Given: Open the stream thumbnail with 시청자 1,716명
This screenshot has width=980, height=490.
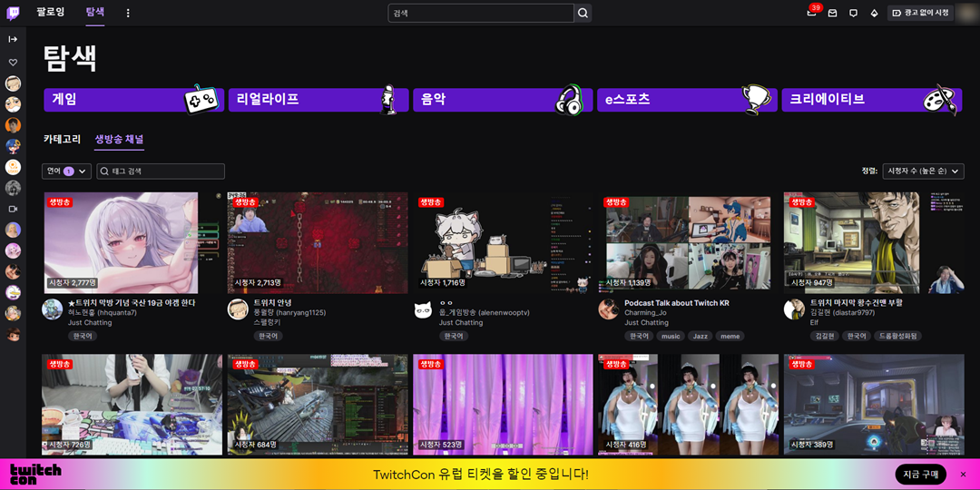Looking at the screenshot, I should pyautogui.click(x=503, y=242).
